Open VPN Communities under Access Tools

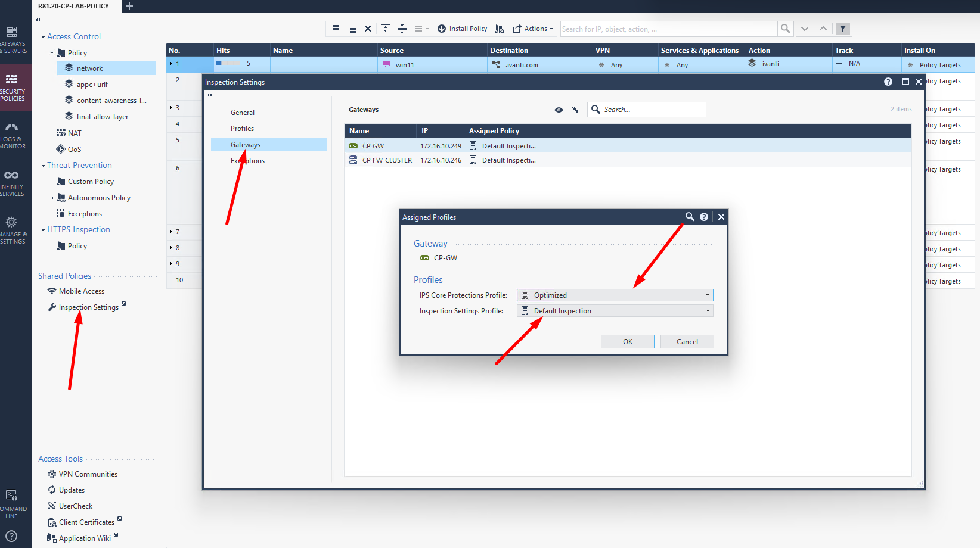[x=88, y=474]
